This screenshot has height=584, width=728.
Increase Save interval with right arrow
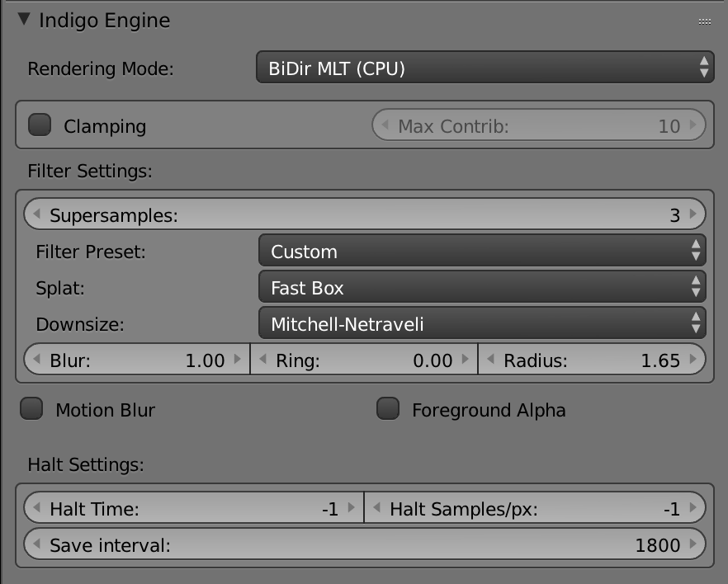[x=693, y=544]
